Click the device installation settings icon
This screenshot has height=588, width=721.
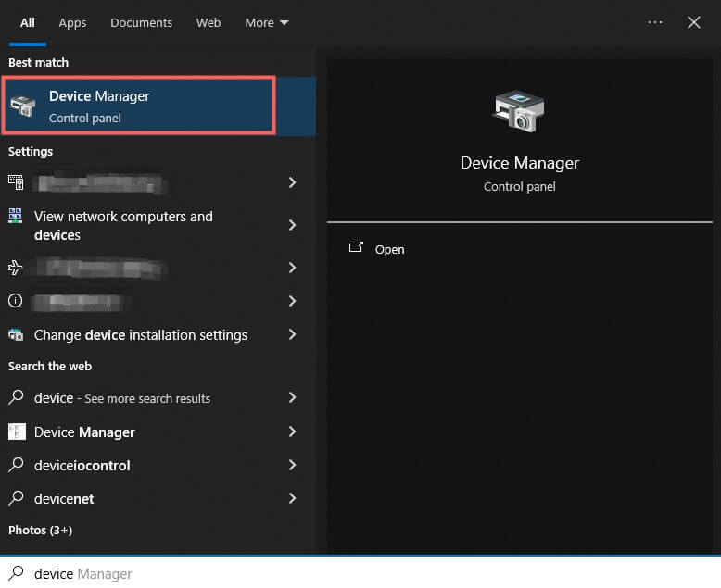[16, 334]
